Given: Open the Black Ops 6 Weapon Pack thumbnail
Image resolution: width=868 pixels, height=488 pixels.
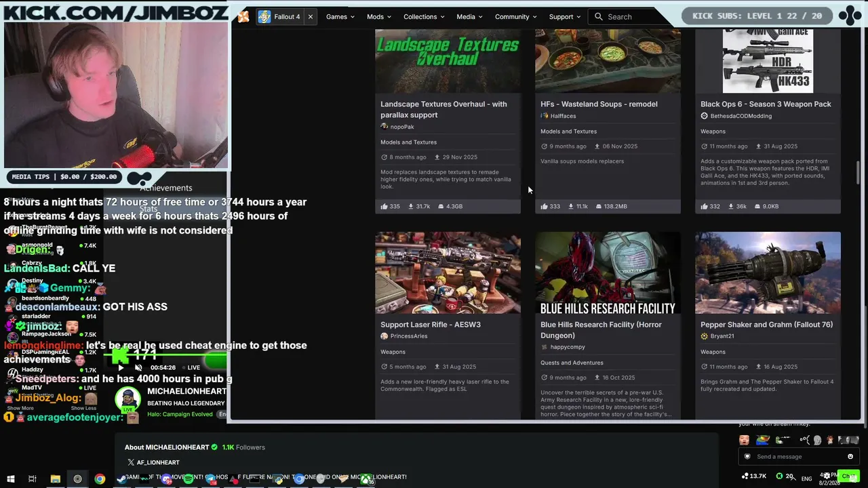Looking at the screenshot, I should coord(768,61).
